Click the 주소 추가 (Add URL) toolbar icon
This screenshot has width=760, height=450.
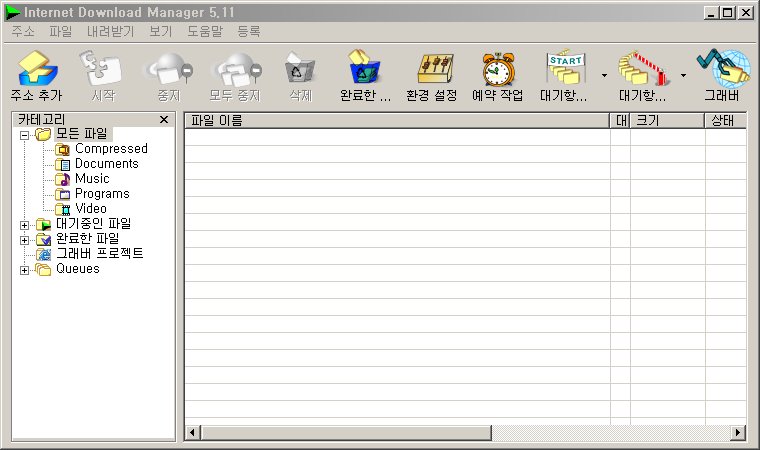[38, 69]
